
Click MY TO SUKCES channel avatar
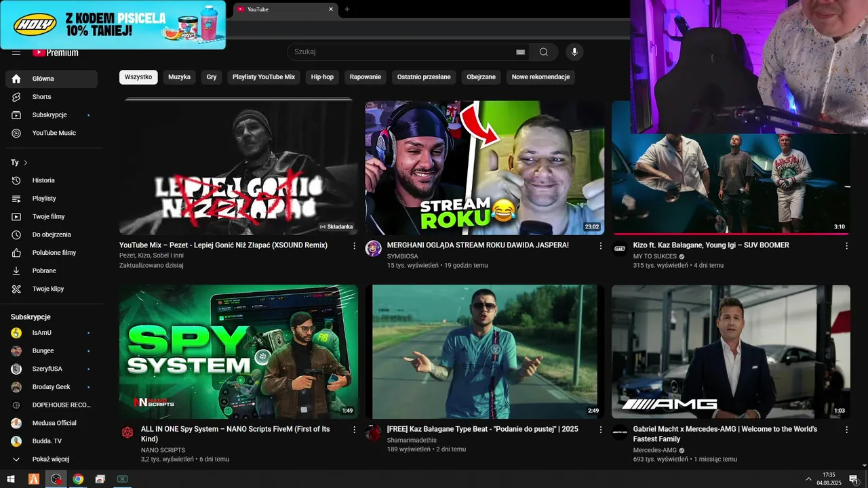pos(620,249)
